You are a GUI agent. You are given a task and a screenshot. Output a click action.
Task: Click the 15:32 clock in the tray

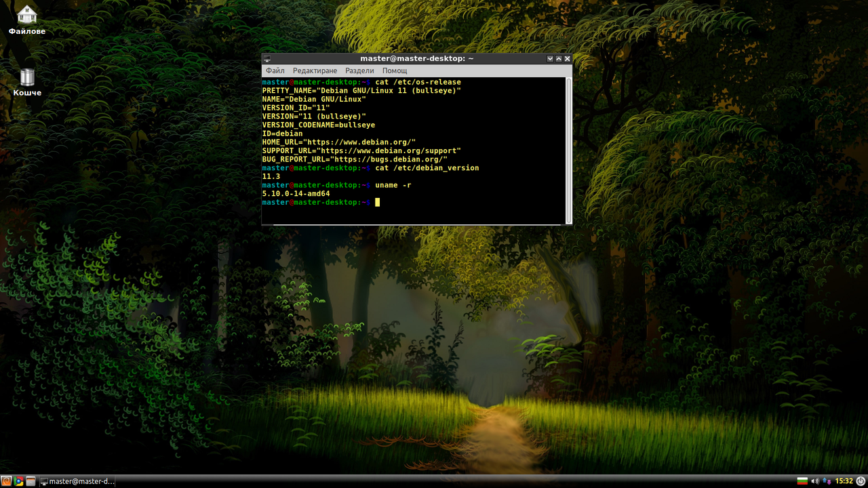[844, 481]
